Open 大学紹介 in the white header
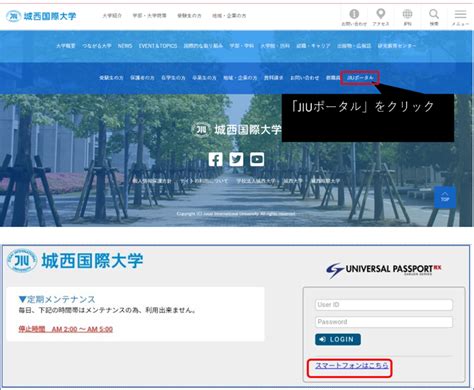The height and width of the screenshot is (390, 474). point(112,16)
